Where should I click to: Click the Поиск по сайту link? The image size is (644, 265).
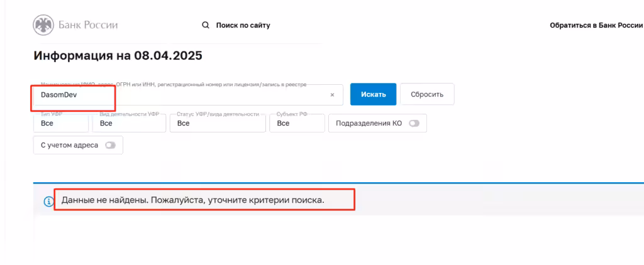click(x=243, y=26)
